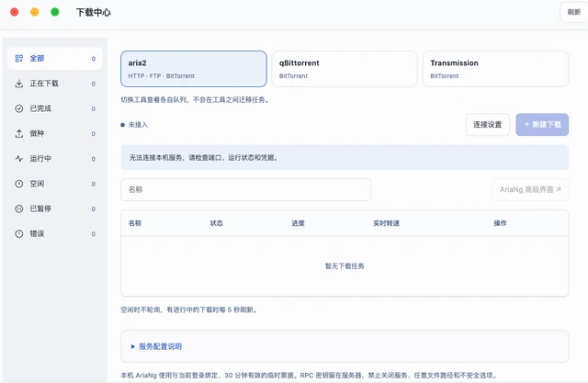Switch to the Transmission tool card

(495, 69)
